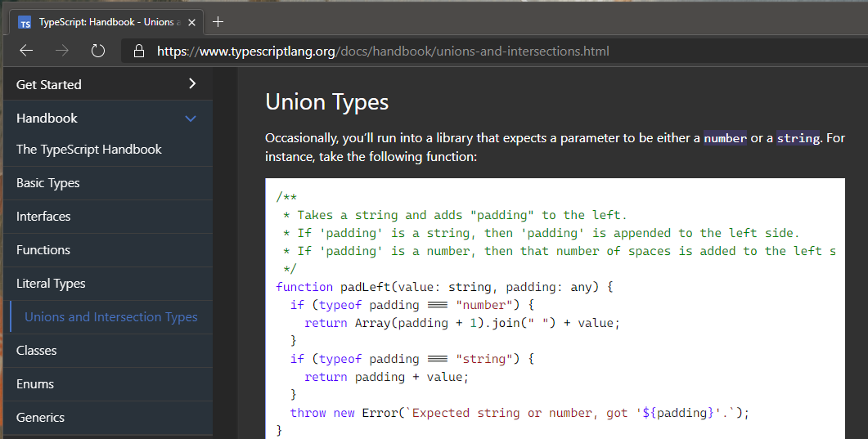Click the return Array(padding + 1) line
The width and height of the screenshot is (868, 439).
click(x=462, y=323)
